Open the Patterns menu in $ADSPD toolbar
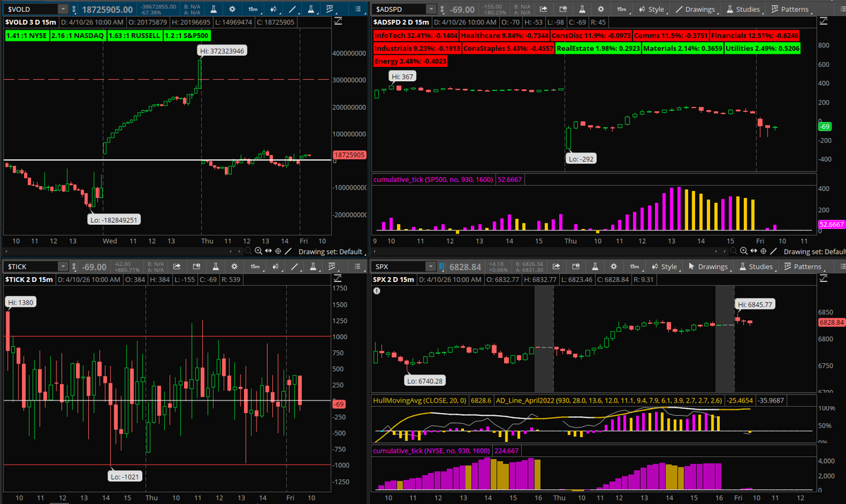This screenshot has height=504, width=846. (x=791, y=9)
